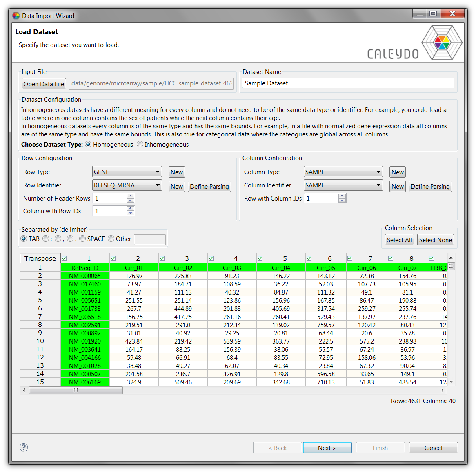Screen dimensions: 476x473
Task: Choose TAB delimiter option
Action: tap(24, 239)
